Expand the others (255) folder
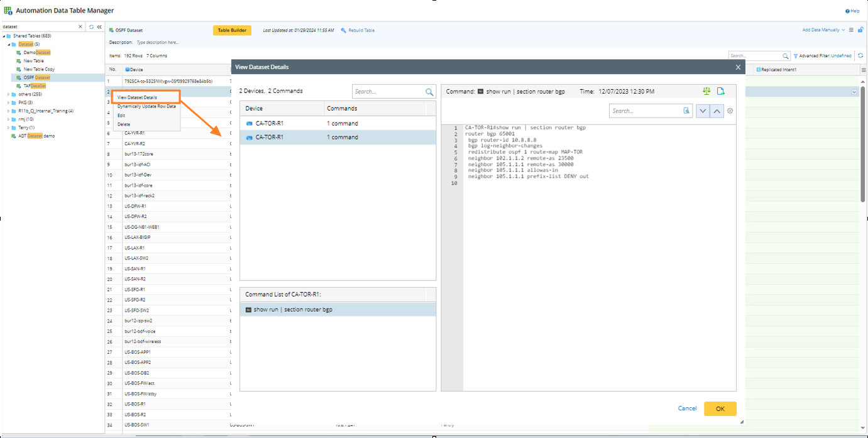The image size is (868, 438). (9, 94)
